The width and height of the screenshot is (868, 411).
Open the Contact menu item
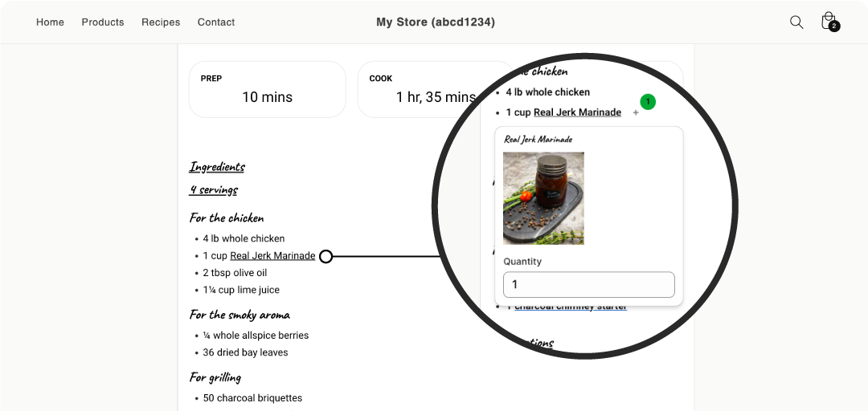pyautogui.click(x=216, y=22)
